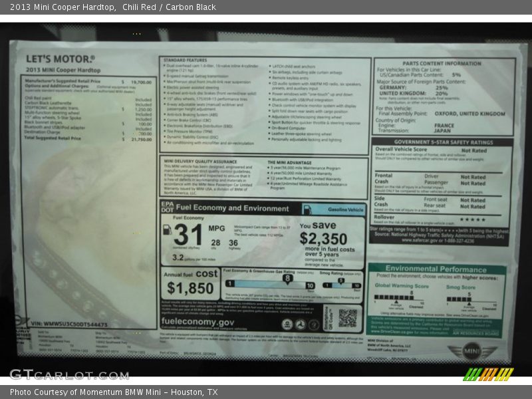
Task: Click the 'STANDARD FEATURES' heading
Action: point(186,60)
